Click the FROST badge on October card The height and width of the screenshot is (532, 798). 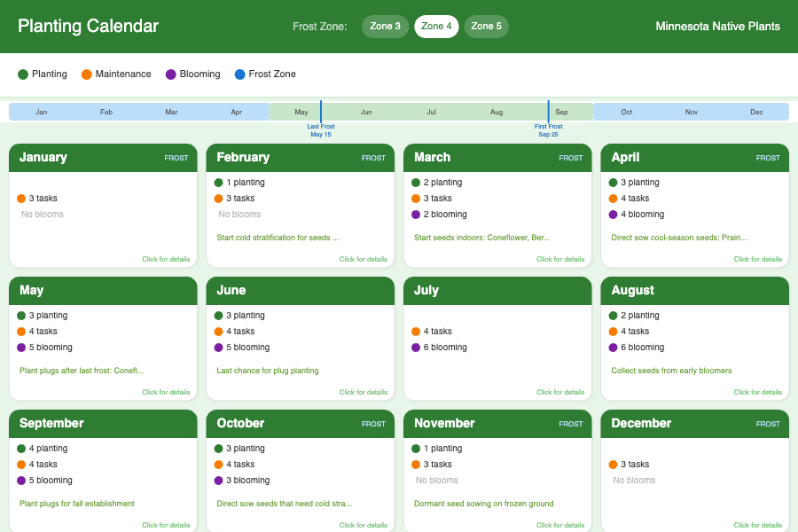coord(373,424)
